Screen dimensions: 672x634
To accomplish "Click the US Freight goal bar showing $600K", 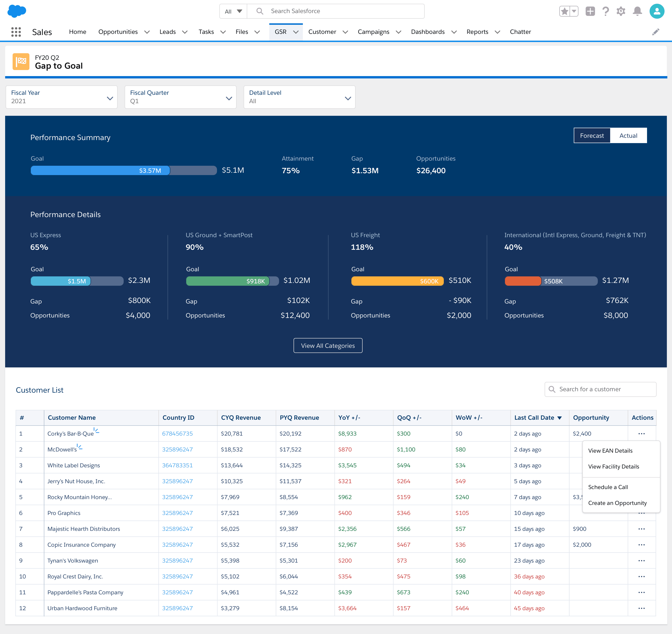I will point(397,281).
